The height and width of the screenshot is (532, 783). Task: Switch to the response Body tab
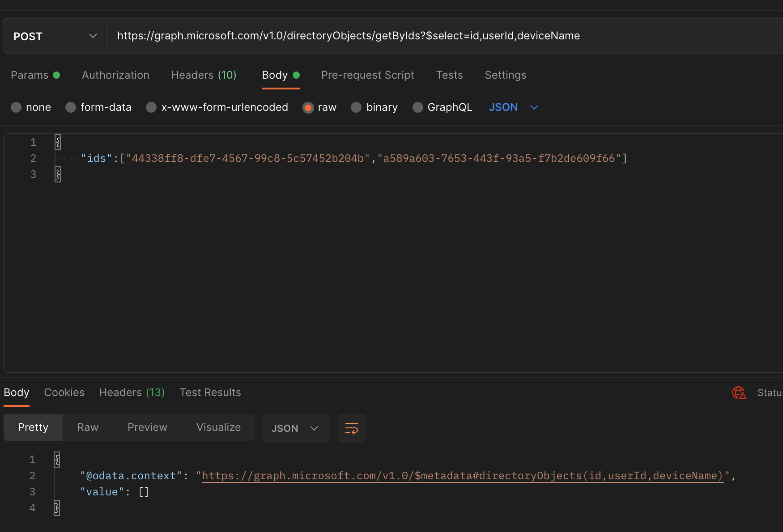coord(17,393)
